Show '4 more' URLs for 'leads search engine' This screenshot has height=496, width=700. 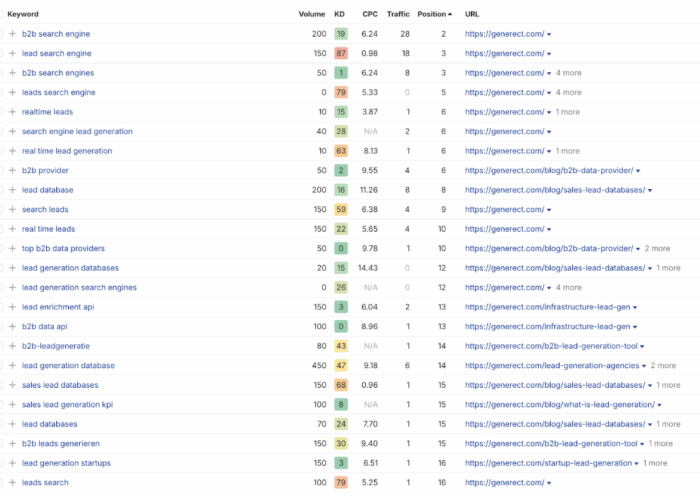[x=569, y=93]
